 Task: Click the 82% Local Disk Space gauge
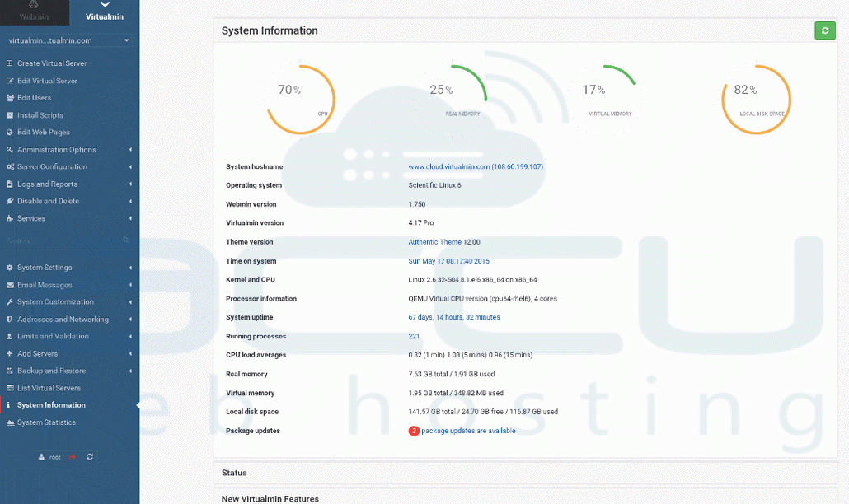(757, 100)
